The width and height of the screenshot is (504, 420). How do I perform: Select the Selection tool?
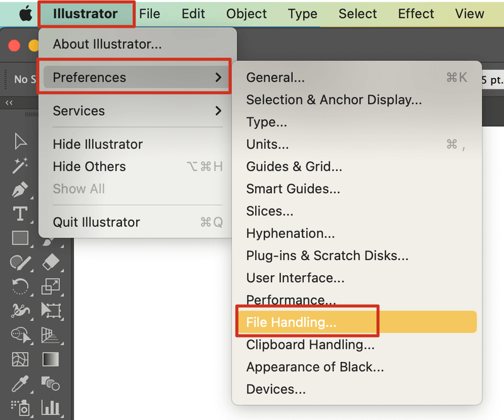19,142
